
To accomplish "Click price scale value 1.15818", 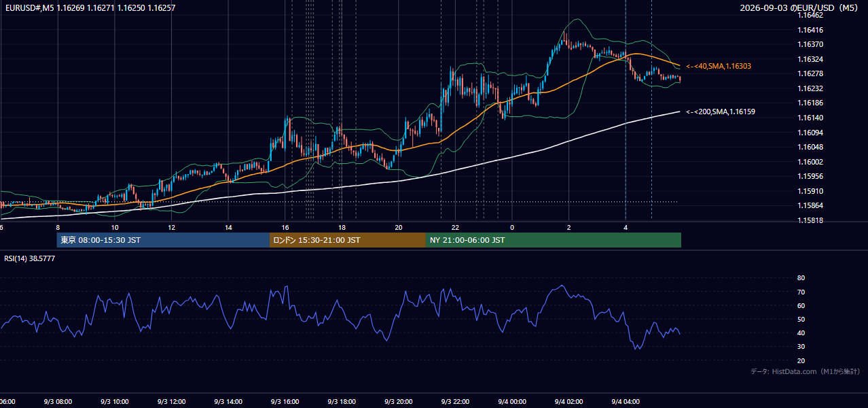I will coord(811,220).
